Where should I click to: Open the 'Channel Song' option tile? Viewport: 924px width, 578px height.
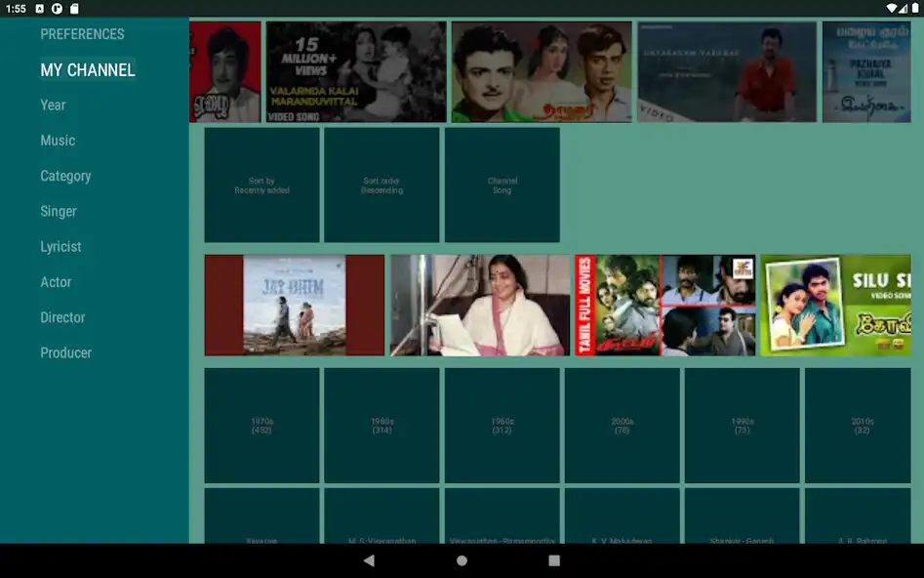pos(502,186)
